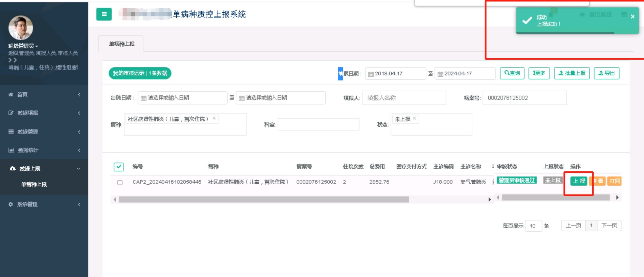Toggle the select-all checkbox in table header
Image resolution: width=644 pixels, height=277 pixels.
tap(119, 167)
